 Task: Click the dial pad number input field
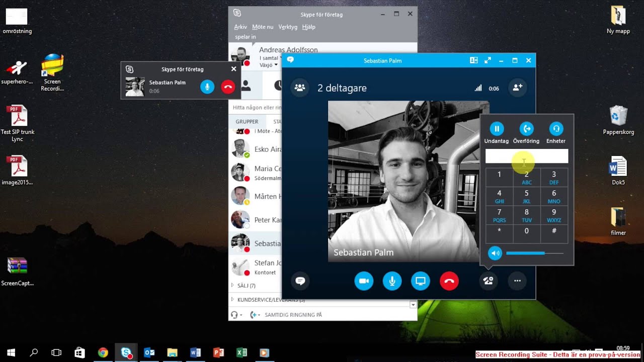tap(527, 156)
